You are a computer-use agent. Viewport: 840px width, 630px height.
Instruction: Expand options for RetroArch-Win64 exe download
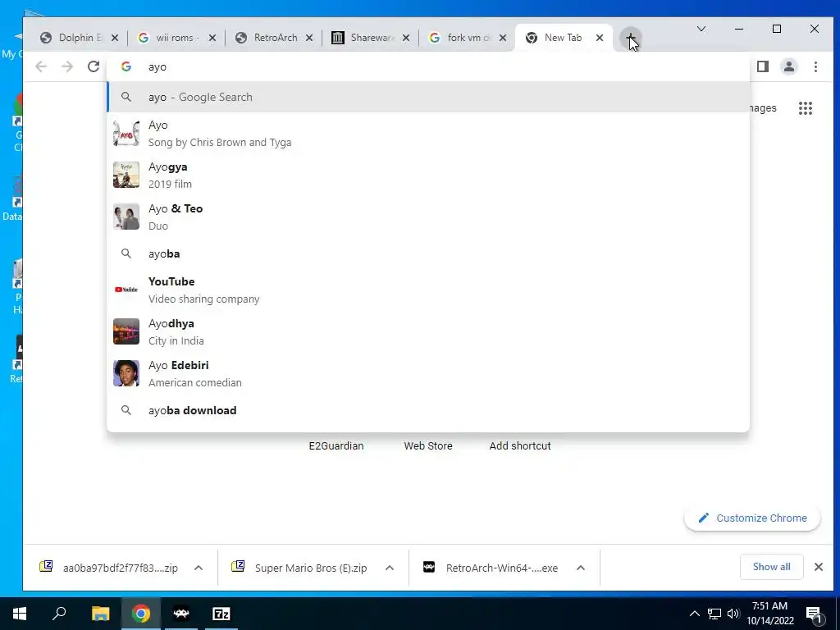pyautogui.click(x=581, y=568)
